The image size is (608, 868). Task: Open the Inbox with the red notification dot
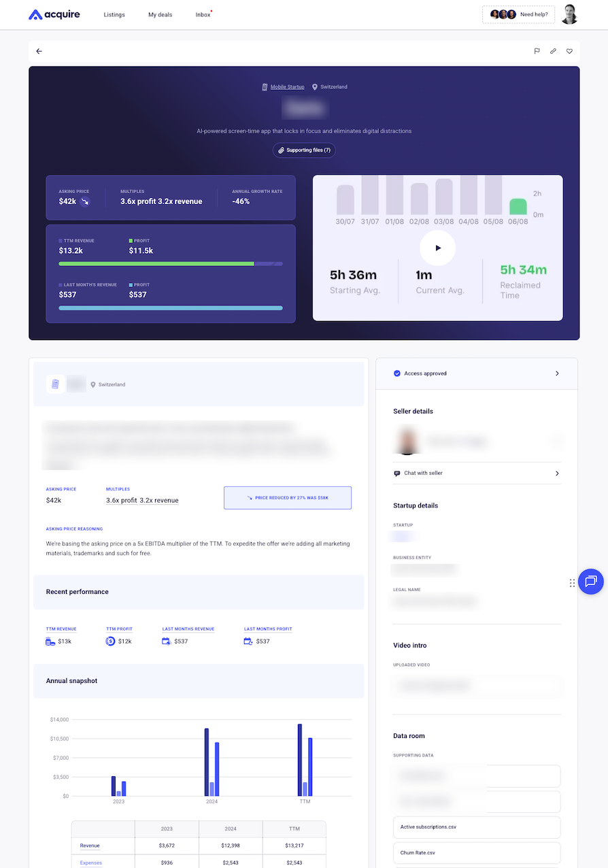[203, 15]
